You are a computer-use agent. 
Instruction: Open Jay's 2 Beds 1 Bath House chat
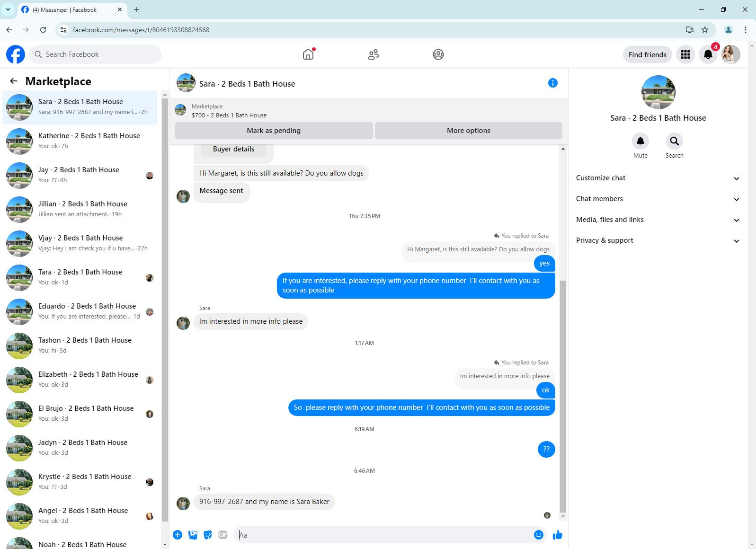point(80,175)
